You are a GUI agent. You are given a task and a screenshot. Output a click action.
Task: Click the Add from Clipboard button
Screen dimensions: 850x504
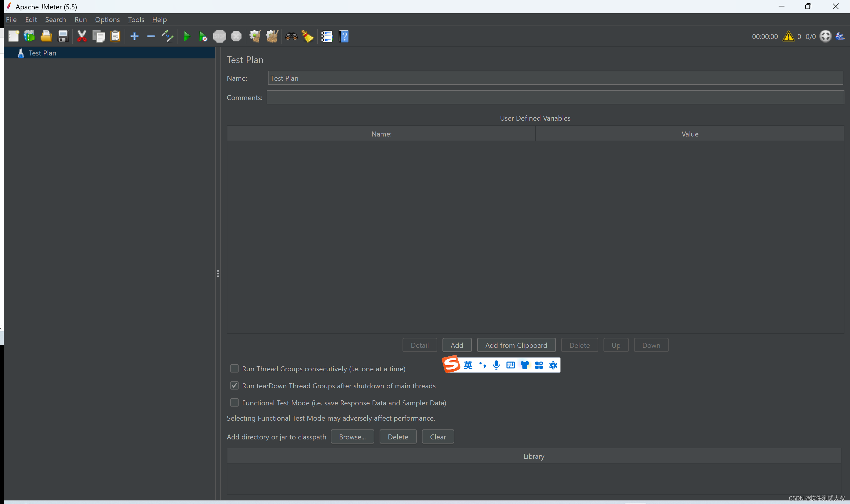516,345
